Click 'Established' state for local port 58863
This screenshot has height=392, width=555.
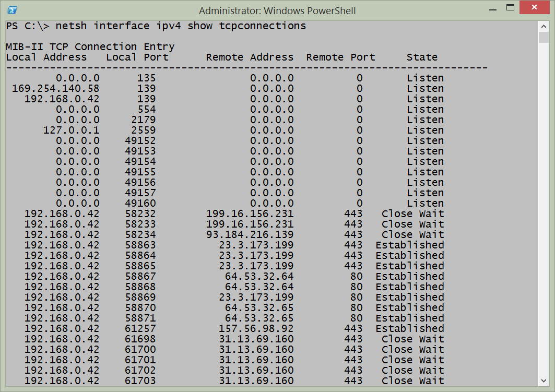pyautogui.click(x=409, y=245)
